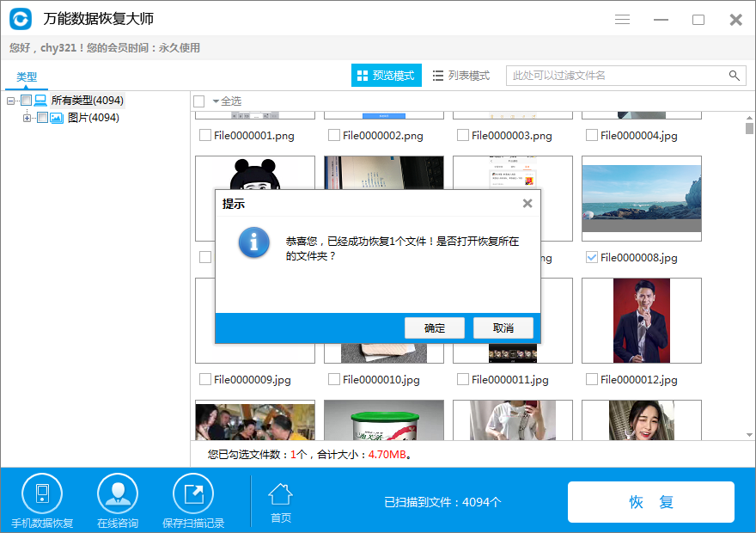Viewport: 756px width, 533px height.
Task: Click save scan record icon
Action: (193, 493)
